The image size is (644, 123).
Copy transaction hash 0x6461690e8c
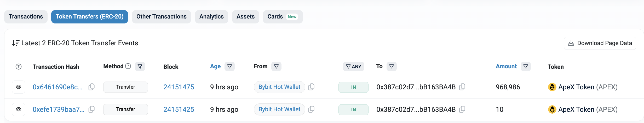(91, 87)
